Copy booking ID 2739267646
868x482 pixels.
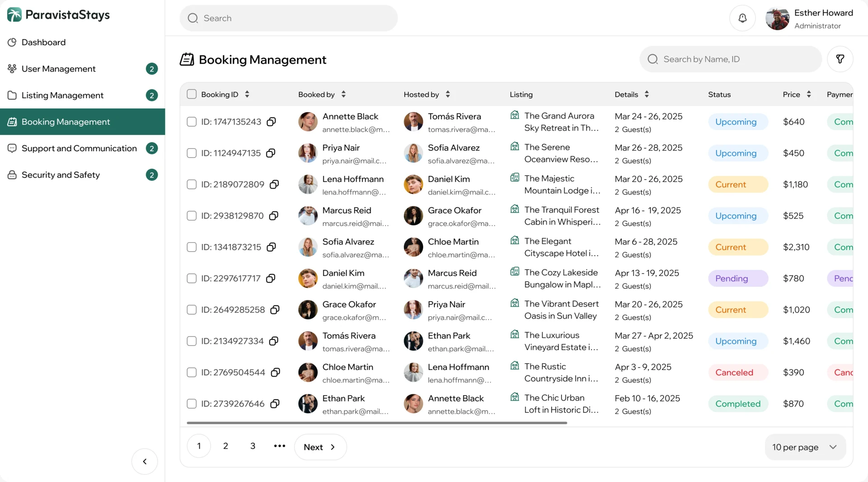tap(274, 404)
